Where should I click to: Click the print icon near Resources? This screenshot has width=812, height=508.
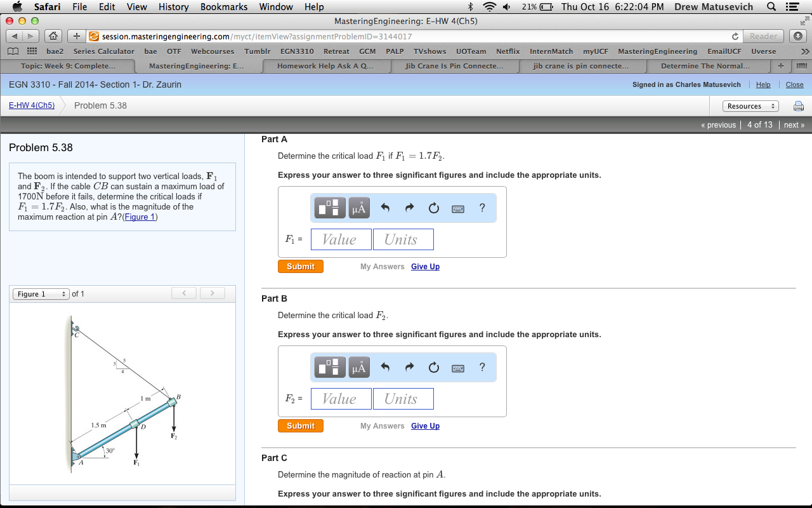tap(798, 106)
